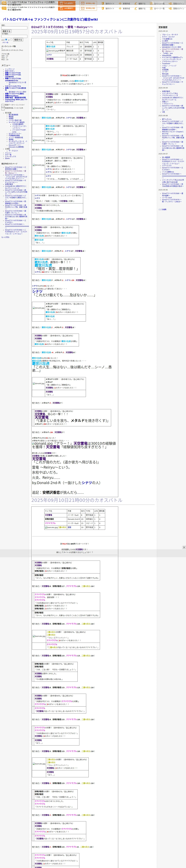The height and width of the screenshot is (868, 186).
Task: Open 軽行事連絡板 under 掲示板集
Action: tap(13, 115)
